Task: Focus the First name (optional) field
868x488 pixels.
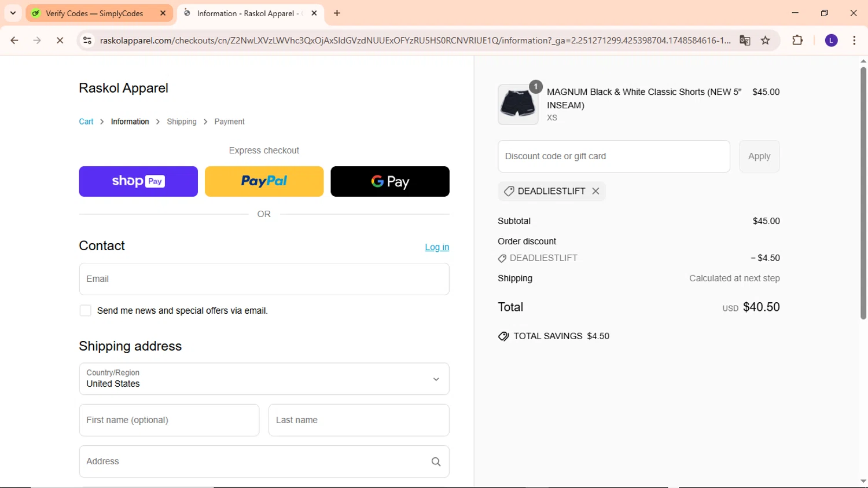Action: tap(169, 420)
